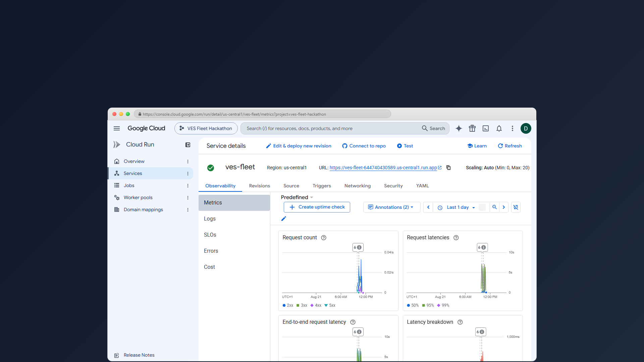This screenshot has height=362, width=644.
Task: Click annotation marker on Request count chart
Action: pyautogui.click(x=358, y=248)
